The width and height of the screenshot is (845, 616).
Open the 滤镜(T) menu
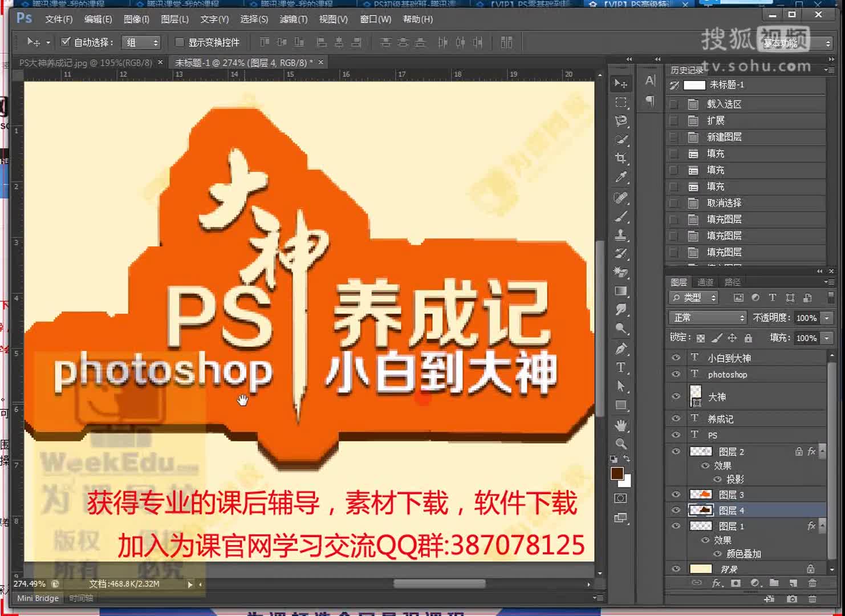pyautogui.click(x=293, y=19)
